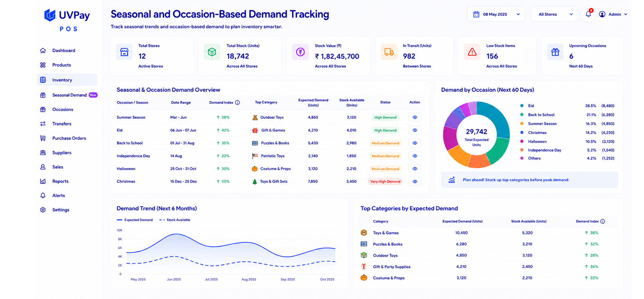The width and height of the screenshot is (644, 299).
Task: Click the Low Stock Items warning icon
Action: click(472, 52)
